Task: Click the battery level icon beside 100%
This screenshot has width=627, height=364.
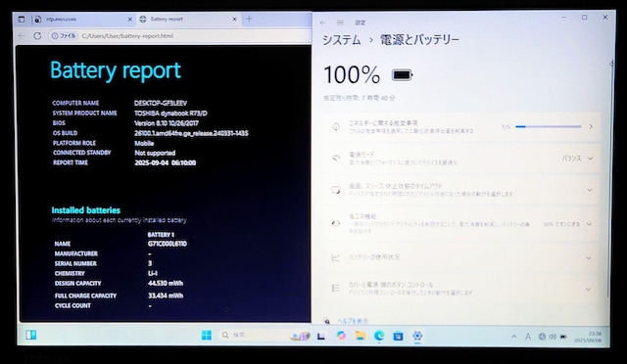Action: pos(402,74)
